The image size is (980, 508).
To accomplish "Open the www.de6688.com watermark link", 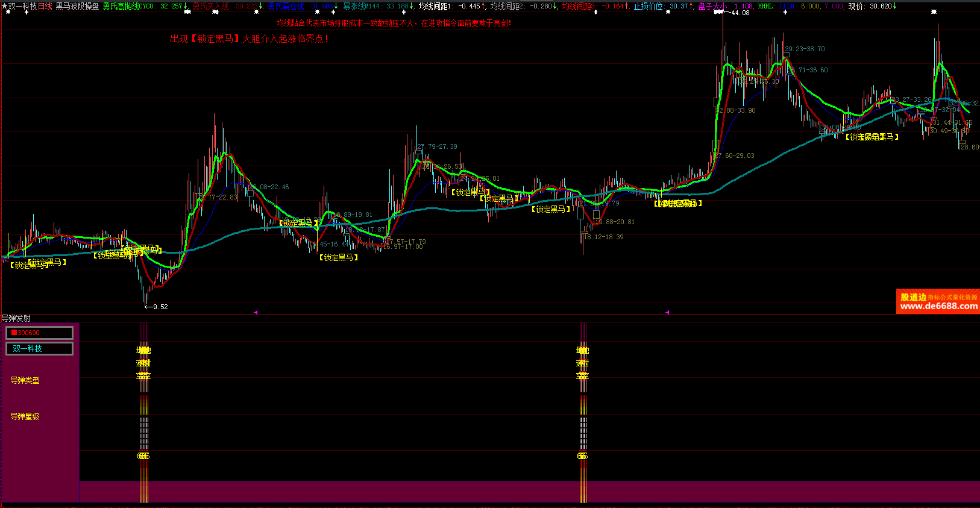I will 938,306.
